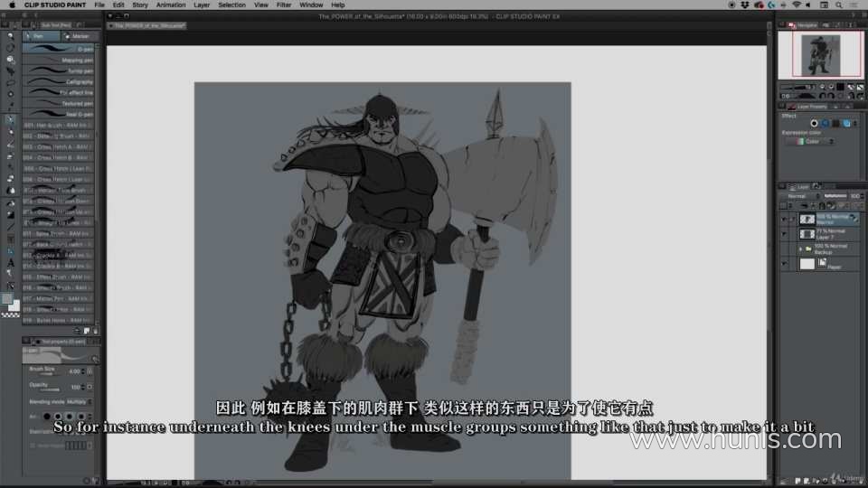Toggle visibility of the Backup folder
This screenshot has width=868, height=488.
pyautogui.click(x=784, y=249)
